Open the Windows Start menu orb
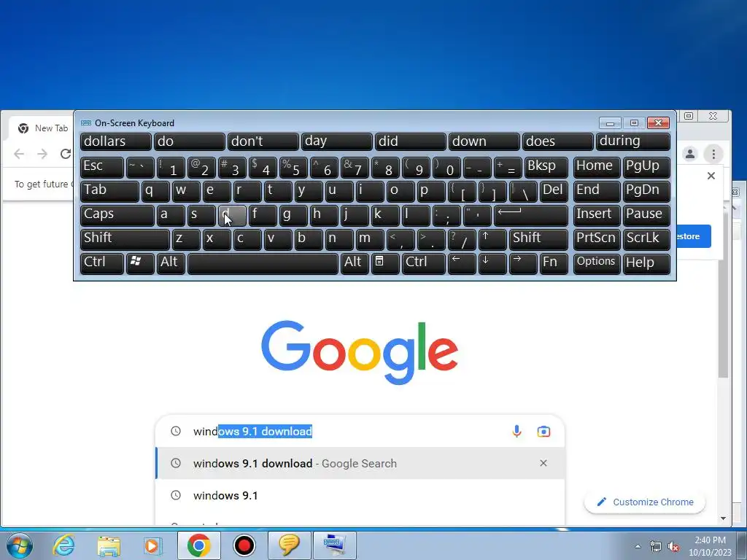 point(19,545)
